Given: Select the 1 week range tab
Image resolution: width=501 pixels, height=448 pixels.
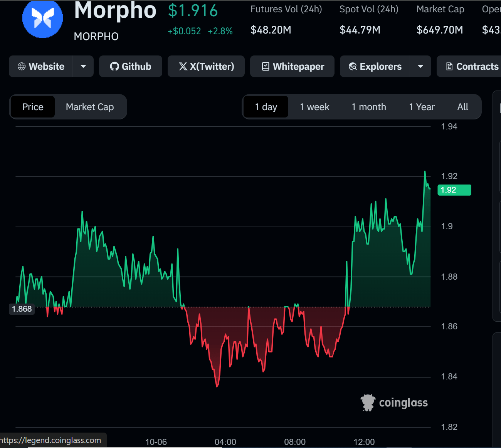Looking at the screenshot, I should (x=314, y=107).
